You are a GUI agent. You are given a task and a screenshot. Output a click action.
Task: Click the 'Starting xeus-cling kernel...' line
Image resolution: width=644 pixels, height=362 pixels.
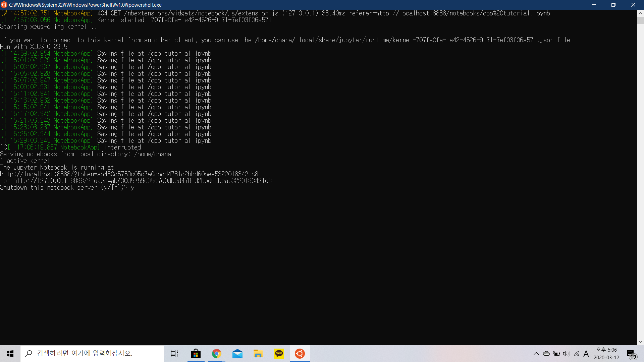click(x=49, y=27)
